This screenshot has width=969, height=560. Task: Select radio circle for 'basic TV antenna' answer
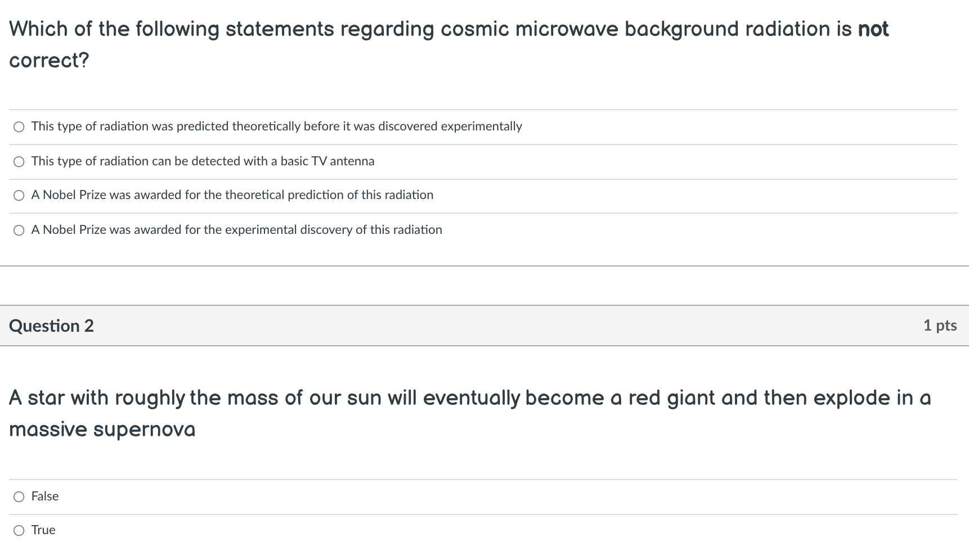click(x=19, y=162)
